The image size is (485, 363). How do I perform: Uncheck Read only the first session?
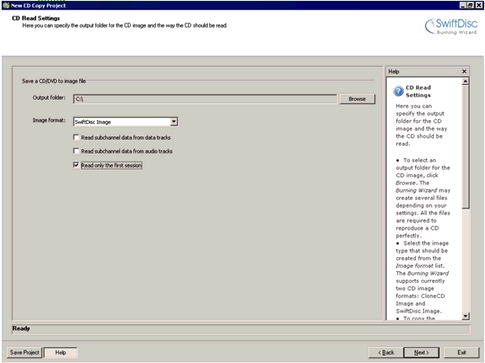click(76, 165)
